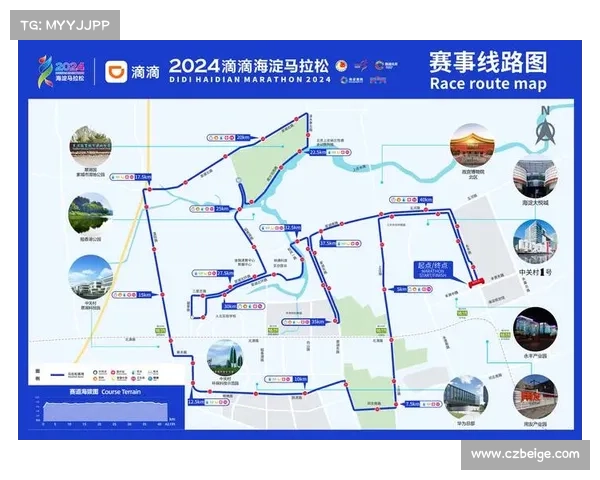Open the 中关村1号 landmark photo
The image size is (600, 480).
535,242
